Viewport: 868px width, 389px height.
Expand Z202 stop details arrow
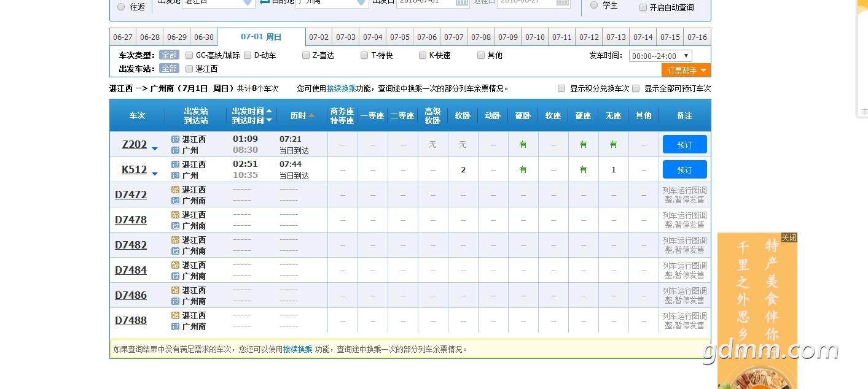155,148
